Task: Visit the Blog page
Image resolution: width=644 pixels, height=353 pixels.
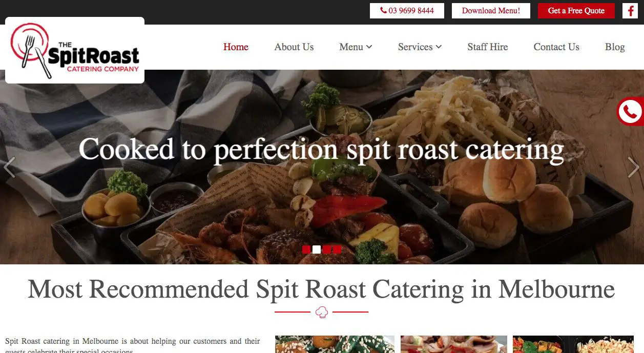Action: 615,47
